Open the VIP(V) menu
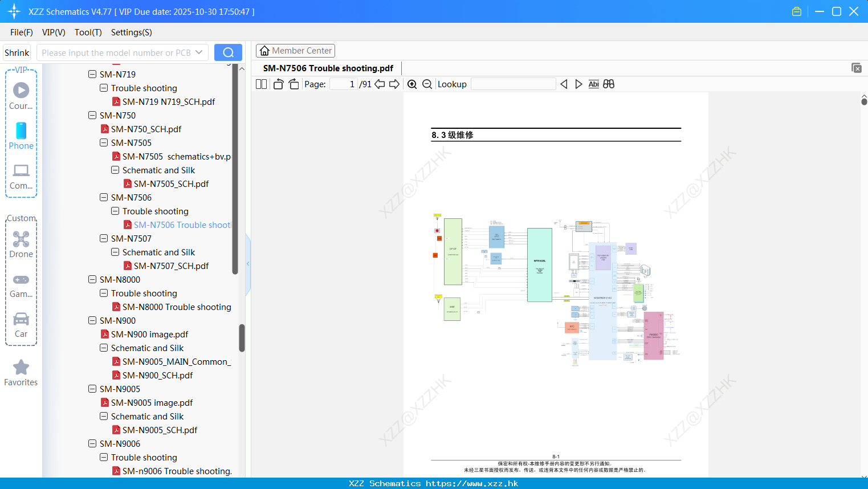The width and height of the screenshot is (868, 489). [54, 32]
